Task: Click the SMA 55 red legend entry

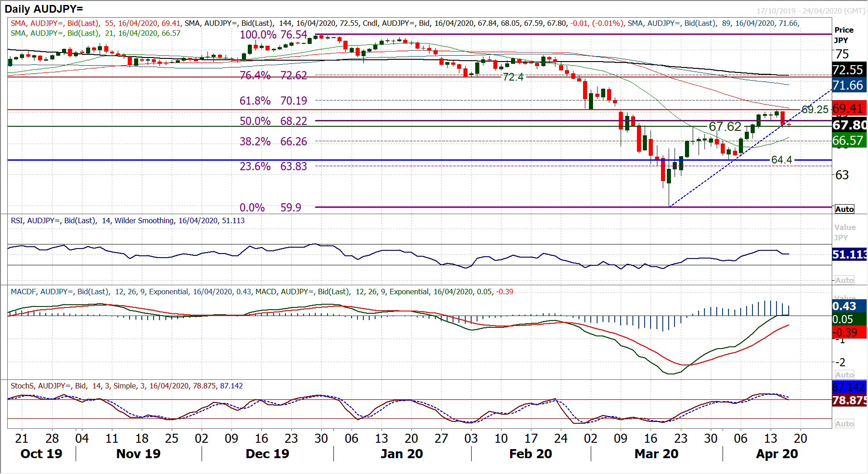Action: click(96, 23)
